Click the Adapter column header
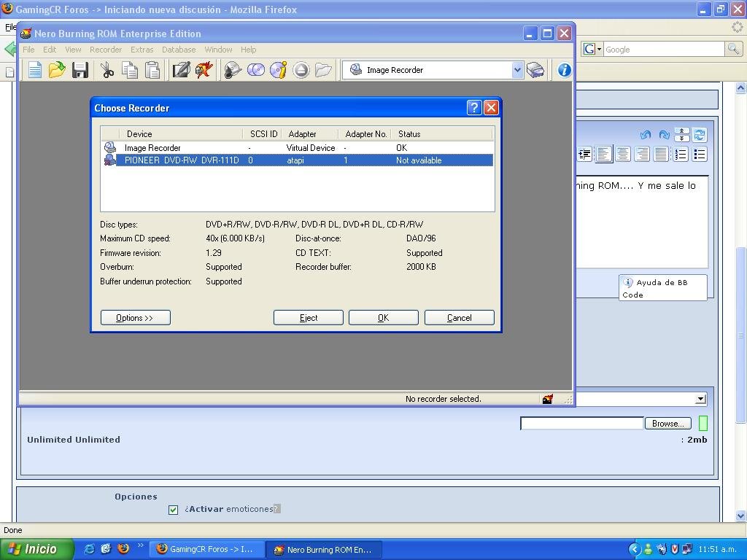Screen dimensions: 747x560 (x=309, y=134)
